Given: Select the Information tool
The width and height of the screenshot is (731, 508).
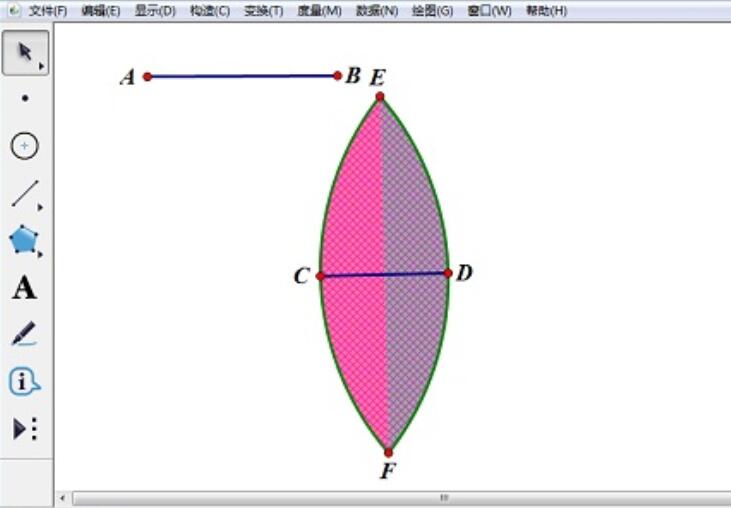Looking at the screenshot, I should click(24, 382).
